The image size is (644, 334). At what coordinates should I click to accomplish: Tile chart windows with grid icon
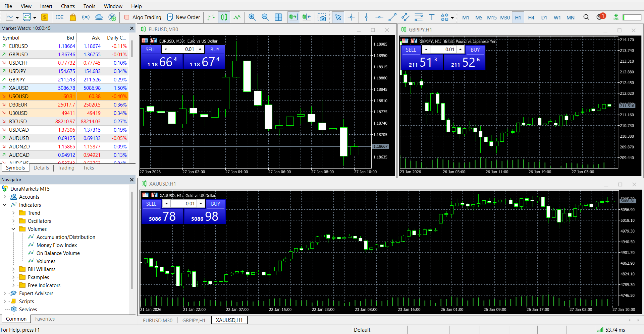278,17
